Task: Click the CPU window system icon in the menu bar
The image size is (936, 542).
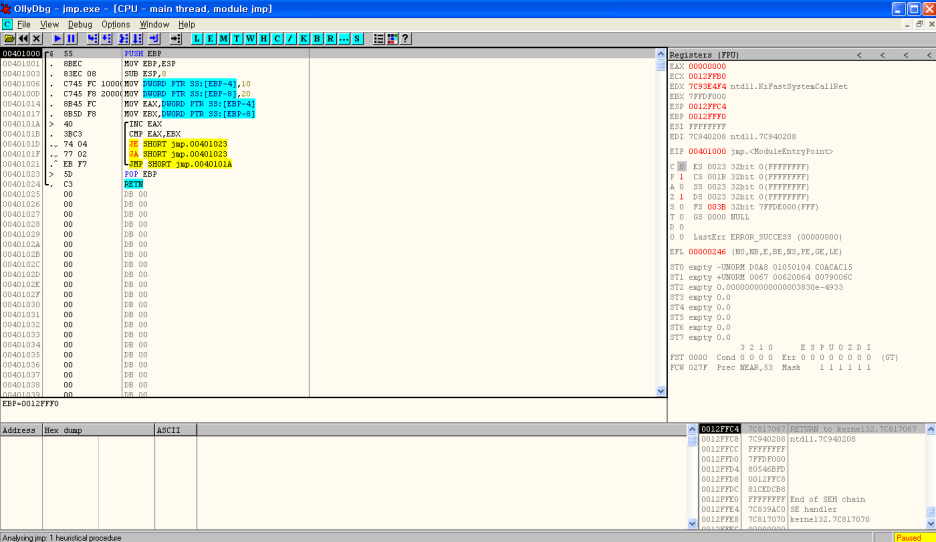Action: (7, 24)
